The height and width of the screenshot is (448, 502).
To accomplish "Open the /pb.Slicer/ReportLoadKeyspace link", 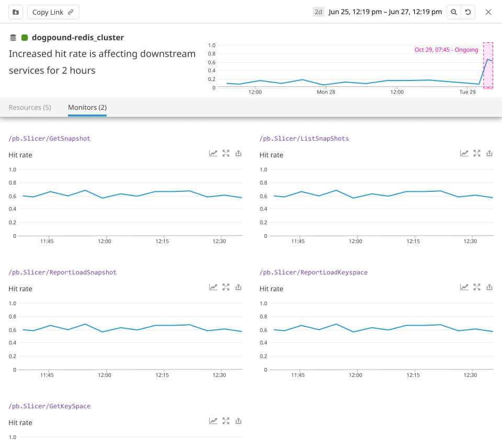I will pos(313,272).
